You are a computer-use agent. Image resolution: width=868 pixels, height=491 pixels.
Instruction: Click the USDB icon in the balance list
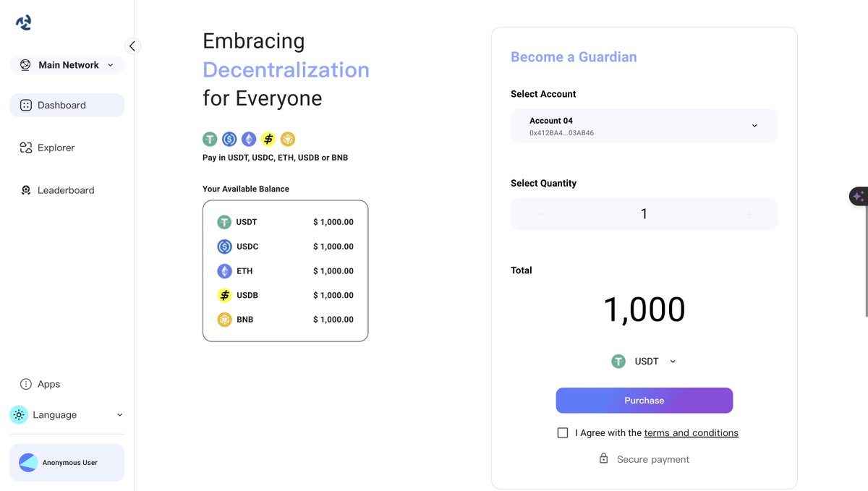(224, 295)
